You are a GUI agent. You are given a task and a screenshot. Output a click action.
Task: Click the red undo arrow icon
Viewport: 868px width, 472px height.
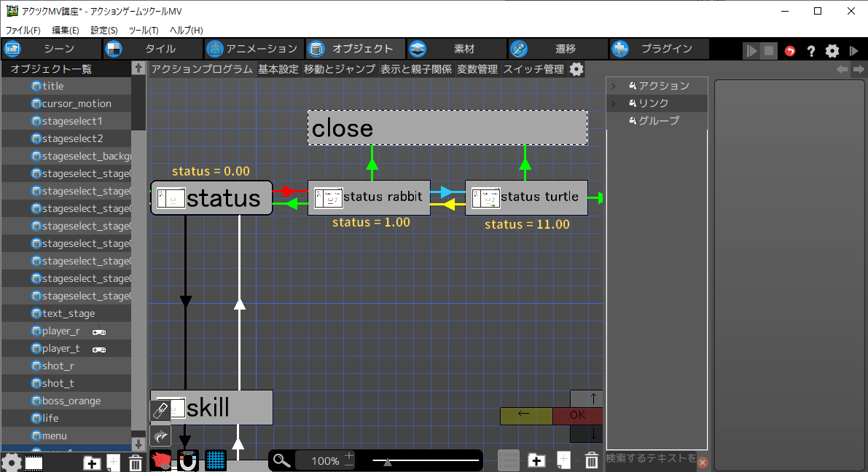click(x=790, y=51)
